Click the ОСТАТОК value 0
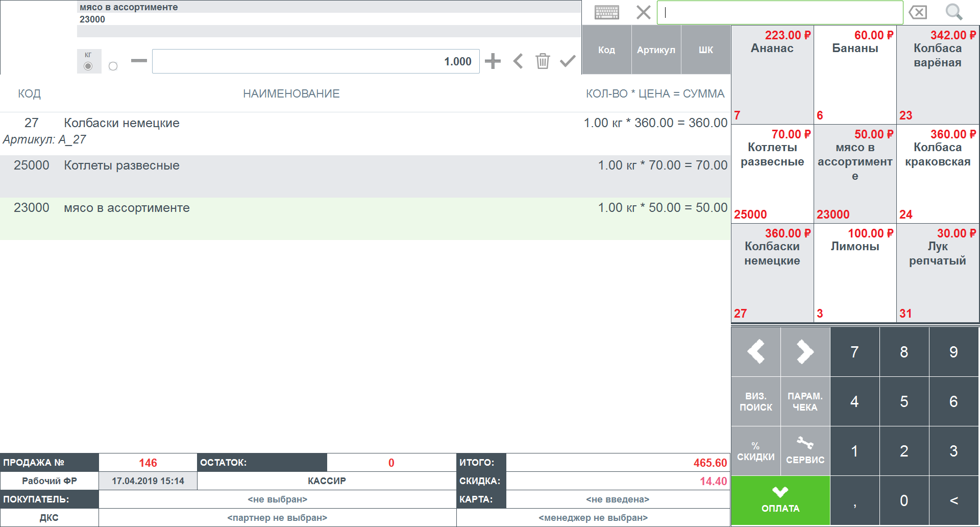The image size is (980, 527). point(391,463)
